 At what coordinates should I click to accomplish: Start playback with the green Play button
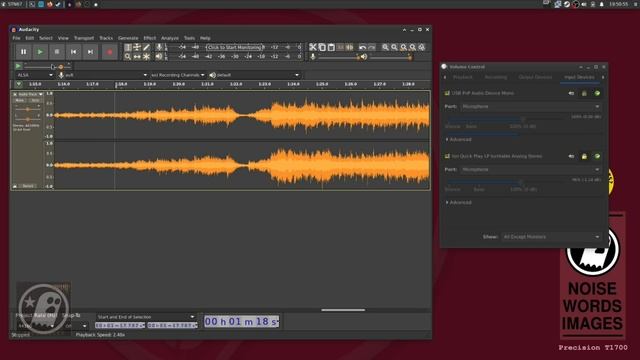[x=40, y=52]
